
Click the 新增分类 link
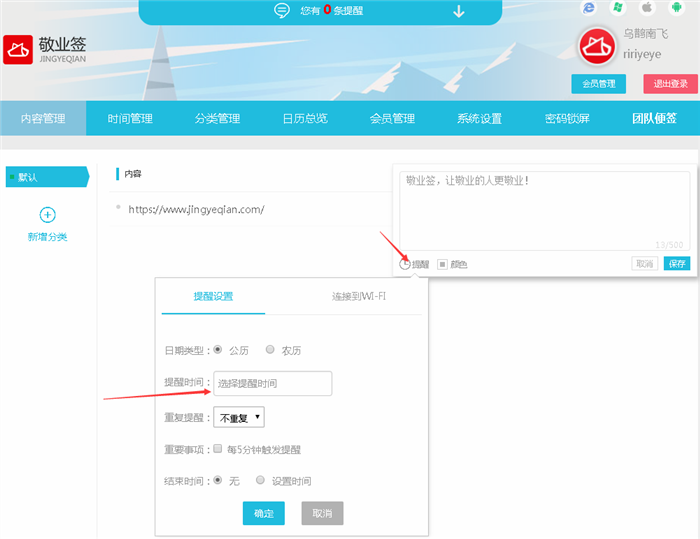[x=47, y=237]
